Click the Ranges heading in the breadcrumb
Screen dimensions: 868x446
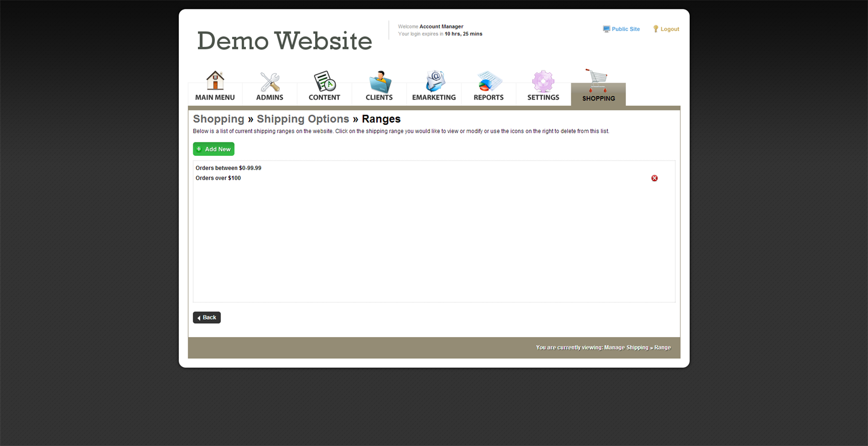click(x=381, y=119)
